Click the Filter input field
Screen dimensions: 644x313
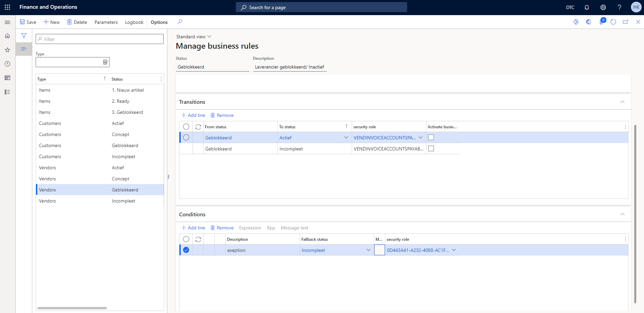(99, 39)
